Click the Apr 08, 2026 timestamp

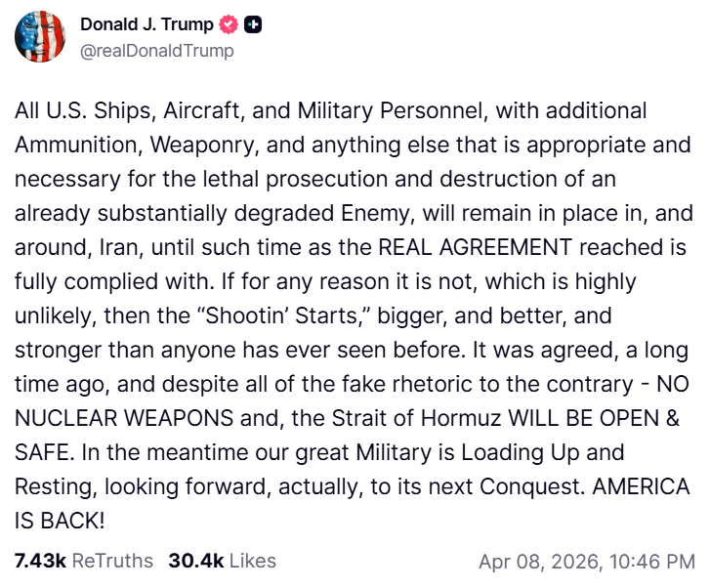(x=586, y=562)
